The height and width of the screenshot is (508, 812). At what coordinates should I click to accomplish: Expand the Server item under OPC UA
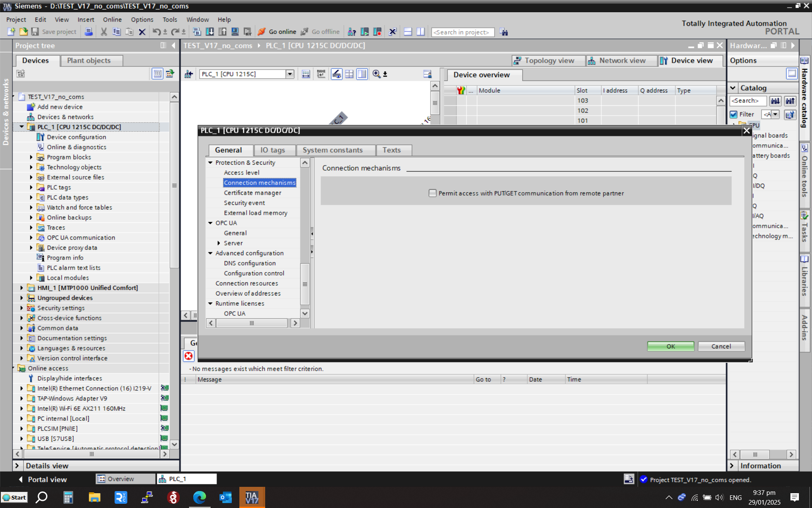click(219, 243)
